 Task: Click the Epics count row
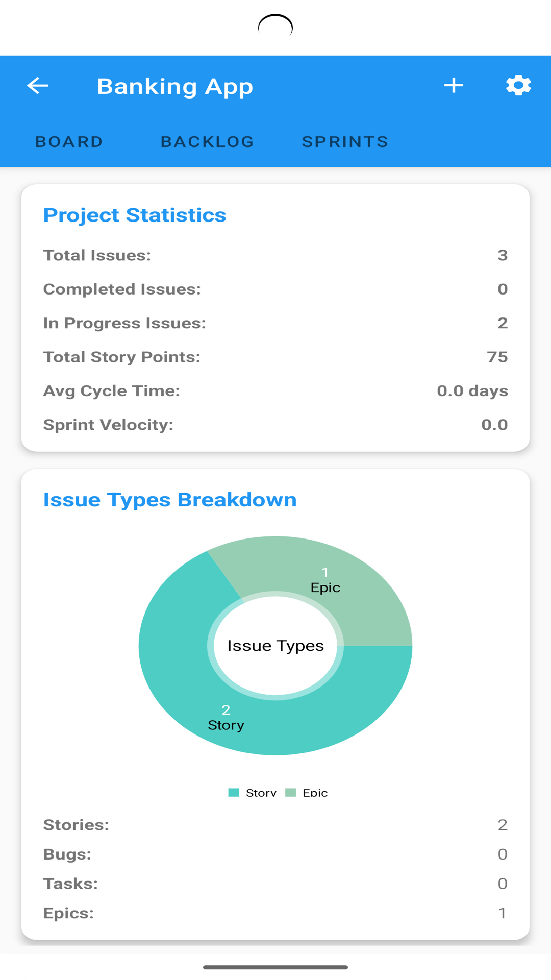275,913
